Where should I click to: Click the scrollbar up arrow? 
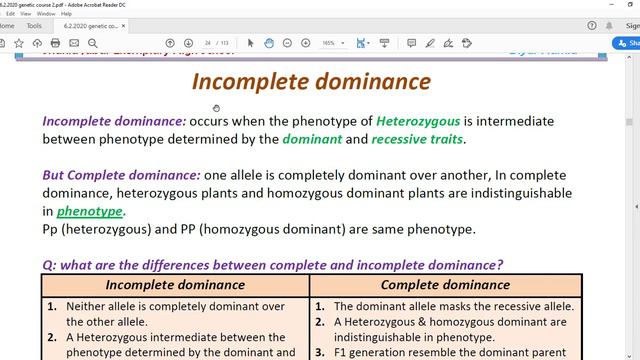[629, 58]
